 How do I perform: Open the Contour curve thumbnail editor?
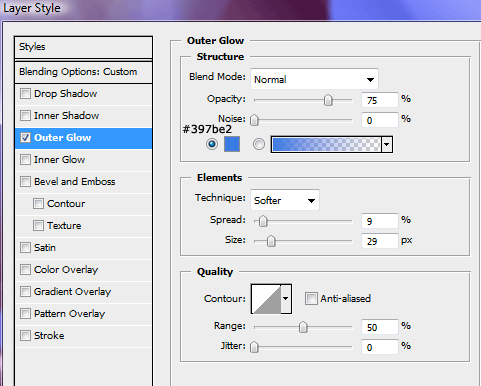tap(266, 299)
